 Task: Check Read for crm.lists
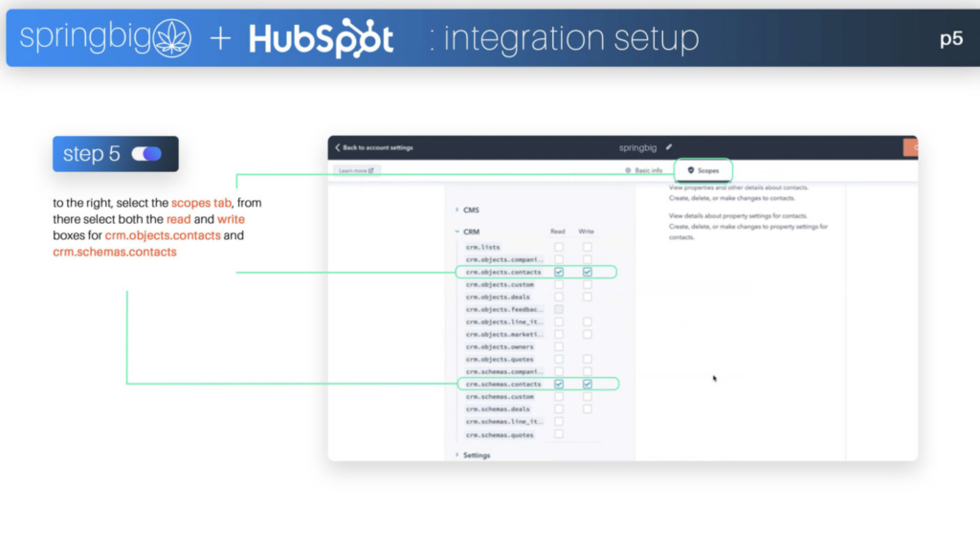[559, 248]
